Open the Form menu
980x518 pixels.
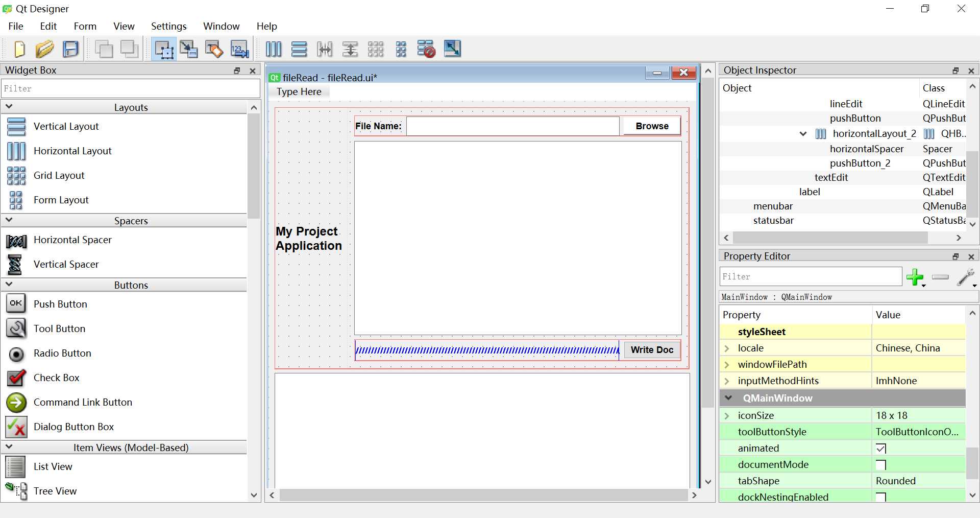[x=85, y=26]
